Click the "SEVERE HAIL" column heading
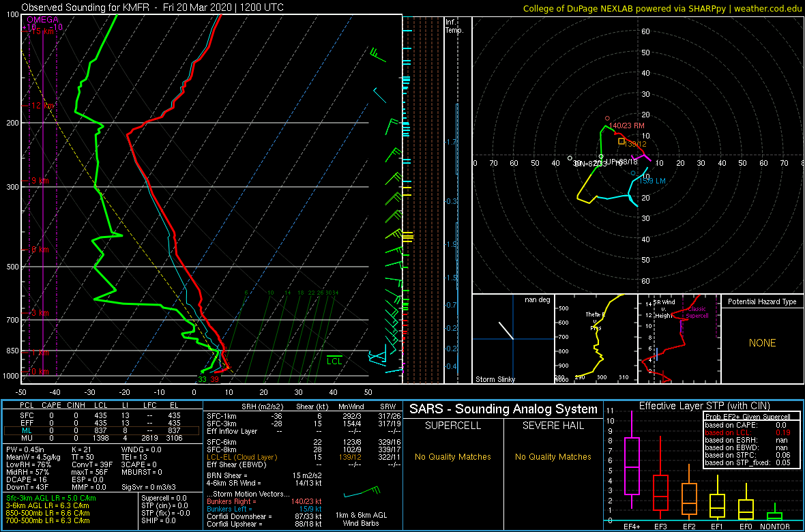Screen dimensions: 805x532 point(553,426)
